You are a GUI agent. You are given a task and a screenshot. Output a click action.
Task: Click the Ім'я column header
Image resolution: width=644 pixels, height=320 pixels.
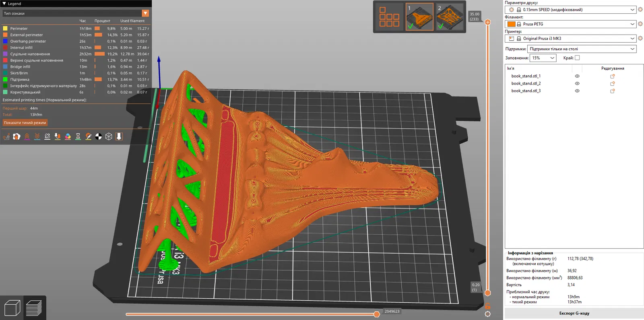[x=510, y=68]
